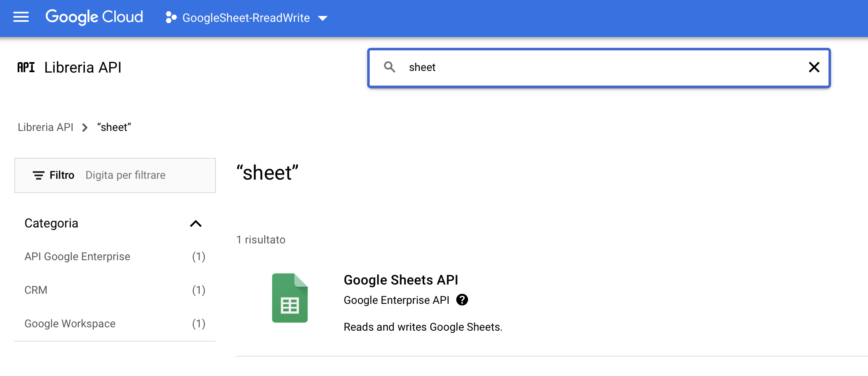Open the Google Cloud navigation hamburger menu
The width and height of the screenshot is (868, 376).
tap(21, 18)
